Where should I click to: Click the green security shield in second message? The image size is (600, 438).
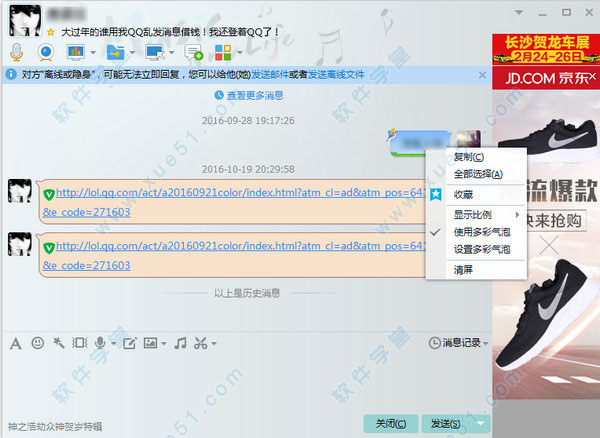point(49,248)
